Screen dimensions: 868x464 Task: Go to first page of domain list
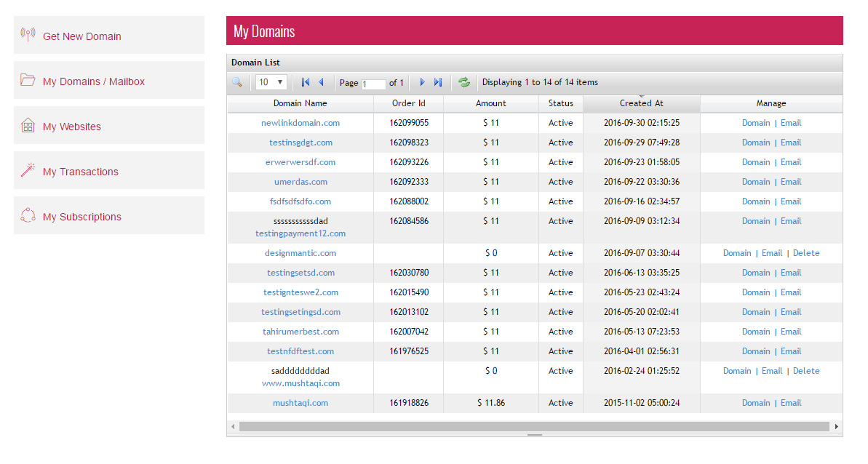305,82
